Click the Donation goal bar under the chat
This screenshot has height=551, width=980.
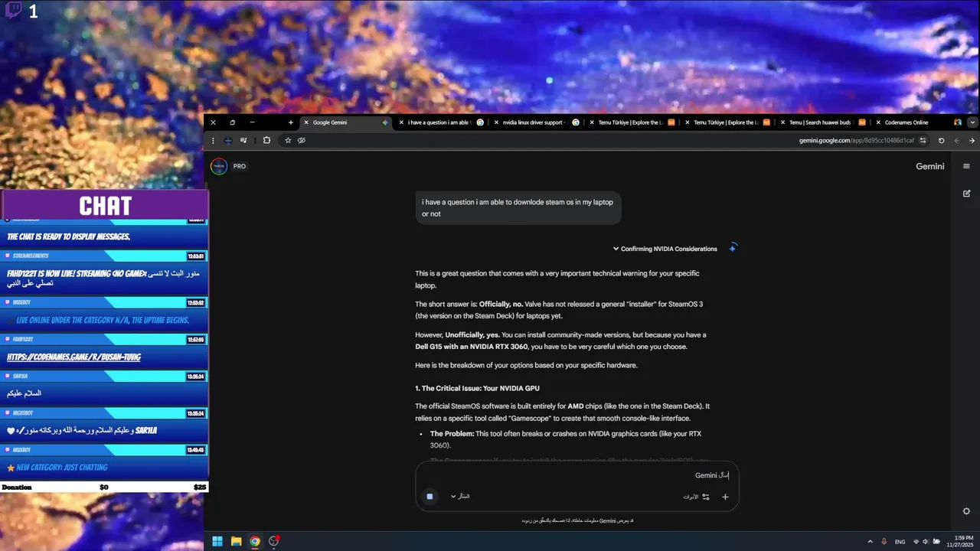click(x=104, y=487)
